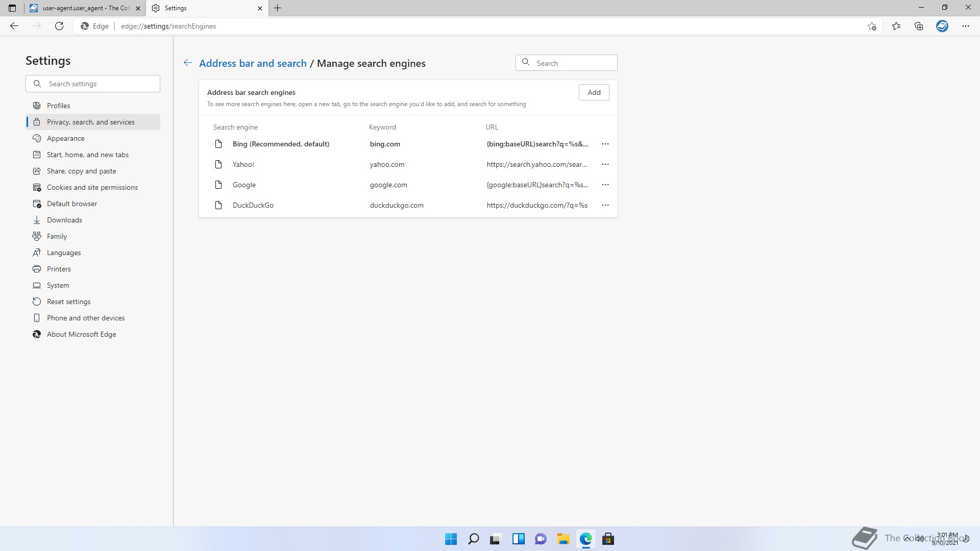
Task: Open Microsoft Store on taskbar
Action: [x=608, y=539]
